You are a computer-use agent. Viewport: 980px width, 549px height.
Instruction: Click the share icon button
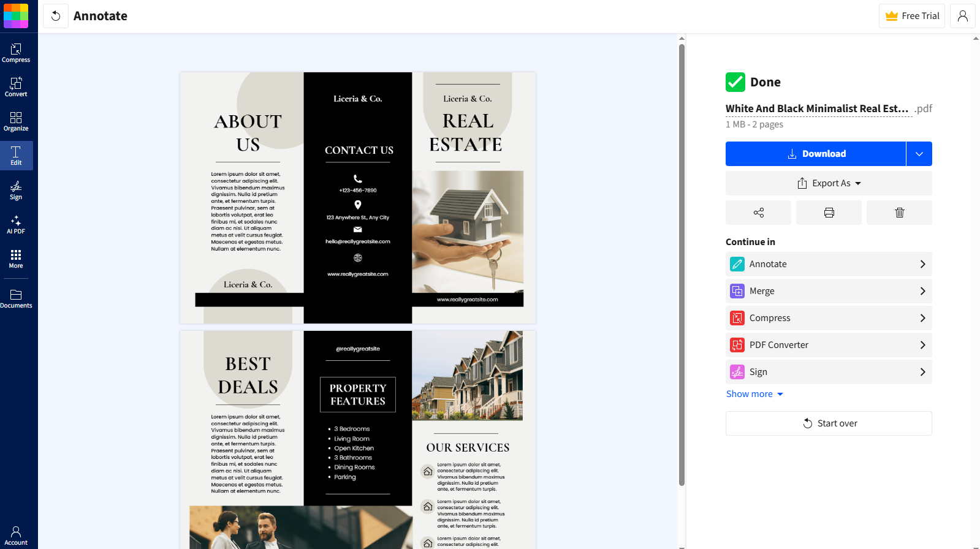click(x=758, y=213)
